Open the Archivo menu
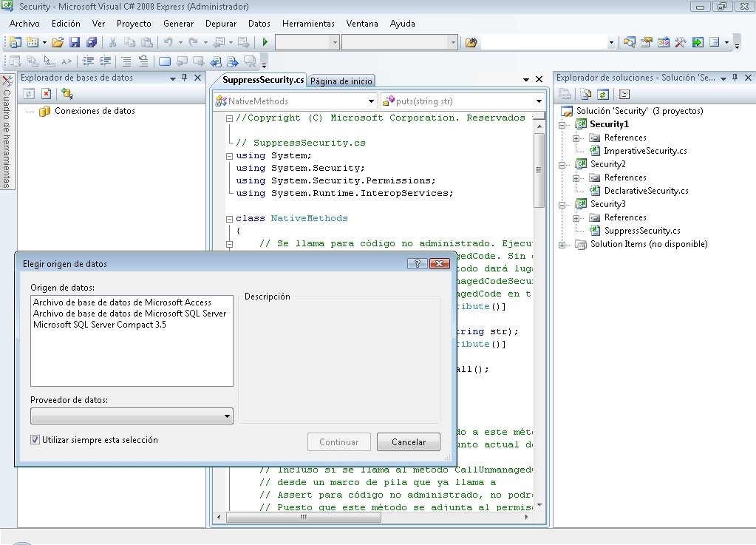Screen dimensions: 756x545 pyautogui.click(x=24, y=24)
